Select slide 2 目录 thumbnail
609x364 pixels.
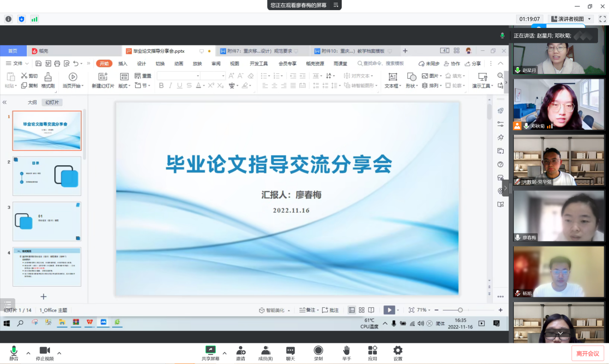click(x=47, y=176)
